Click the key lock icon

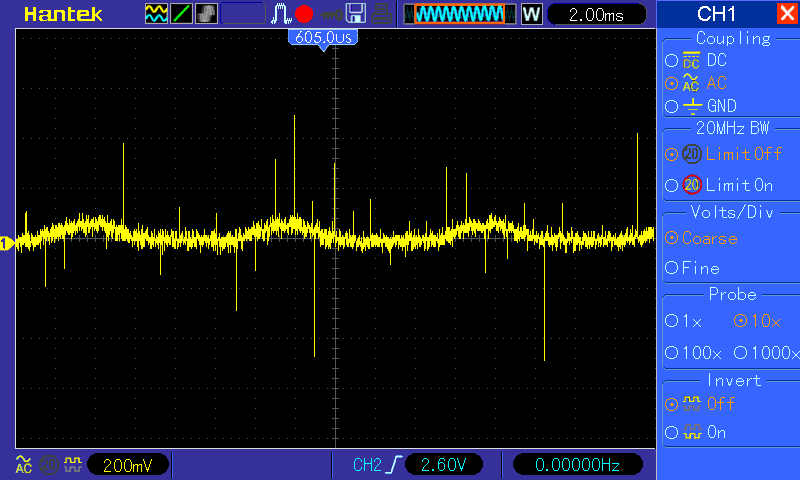(332, 14)
